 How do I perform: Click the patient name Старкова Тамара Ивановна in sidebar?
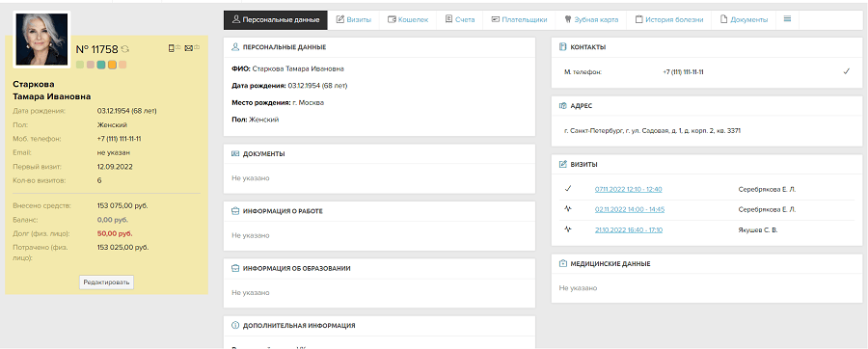point(51,91)
